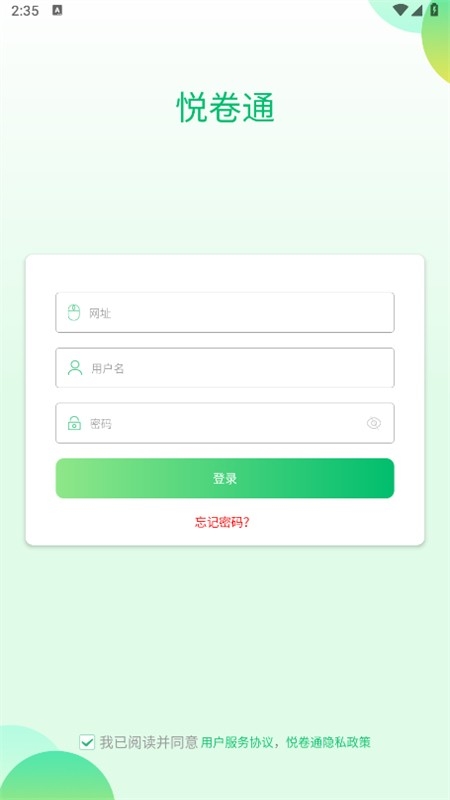
Task: Tap the 悦卷通 title heading
Action: [x=225, y=107]
